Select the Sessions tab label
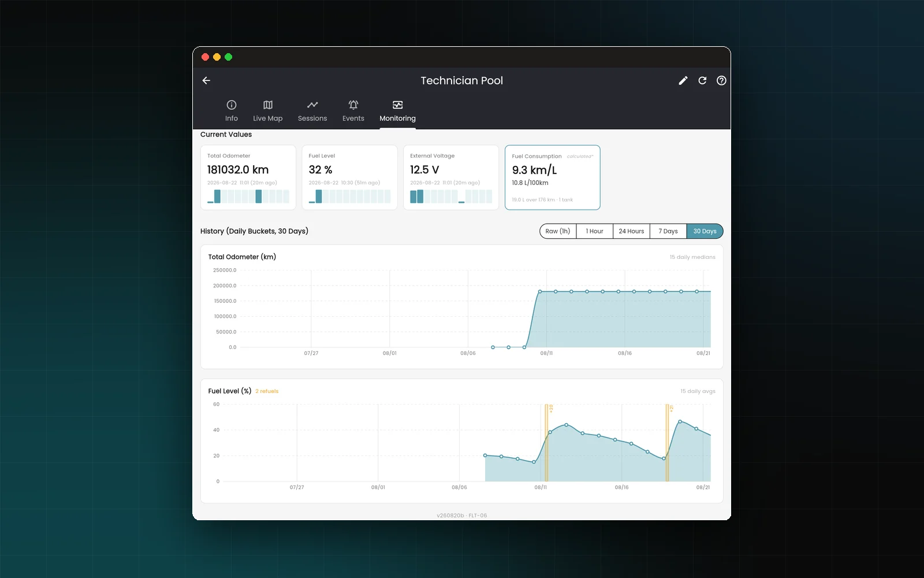Viewport: 924px width, 578px height. tap(312, 118)
